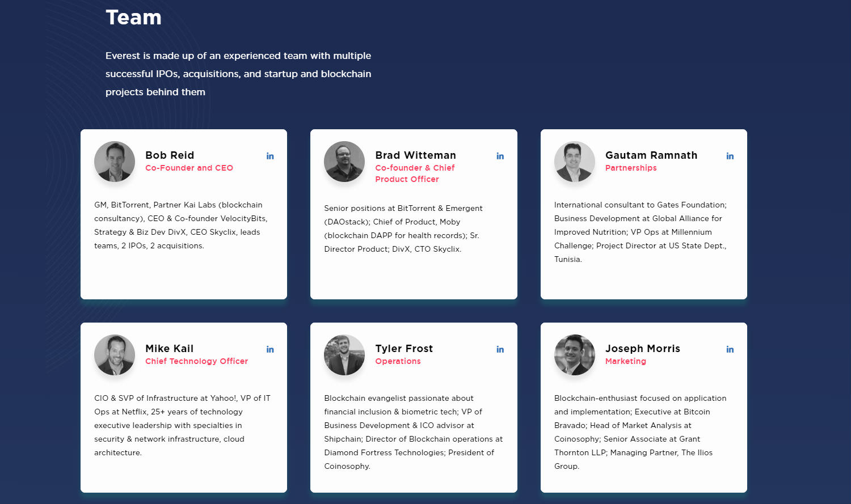Click Gautam Ramnath's profile photo
Viewport: 851px width, 504px height.
tap(575, 162)
